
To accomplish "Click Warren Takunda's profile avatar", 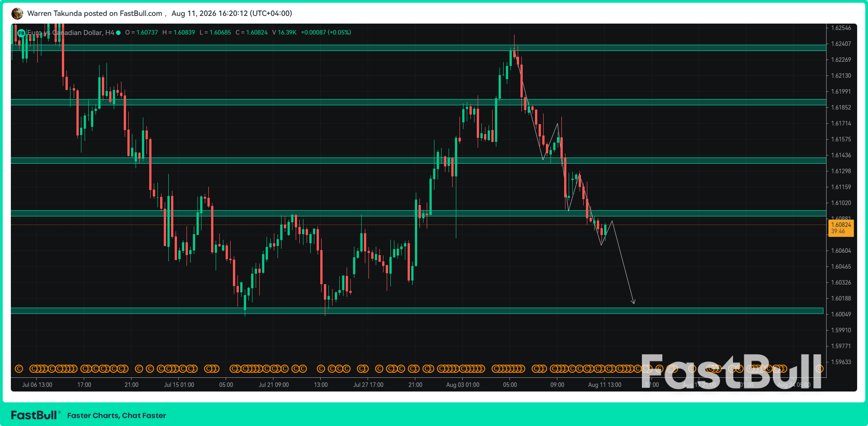I will [17, 14].
